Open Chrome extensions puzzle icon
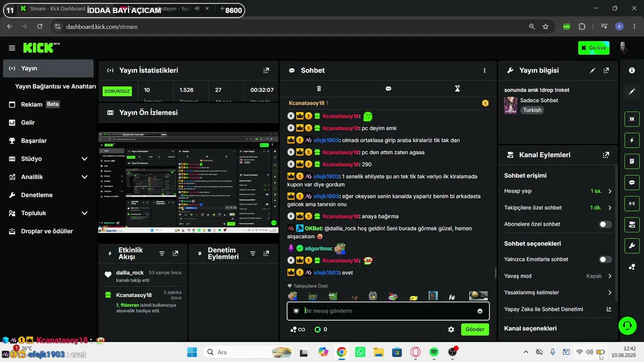Image resolution: width=644 pixels, height=362 pixels. (582, 27)
